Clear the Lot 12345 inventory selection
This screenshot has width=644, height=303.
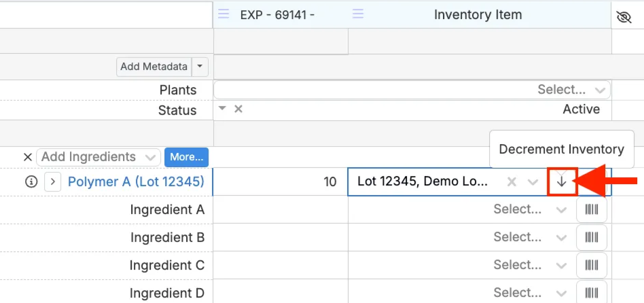coord(512,182)
